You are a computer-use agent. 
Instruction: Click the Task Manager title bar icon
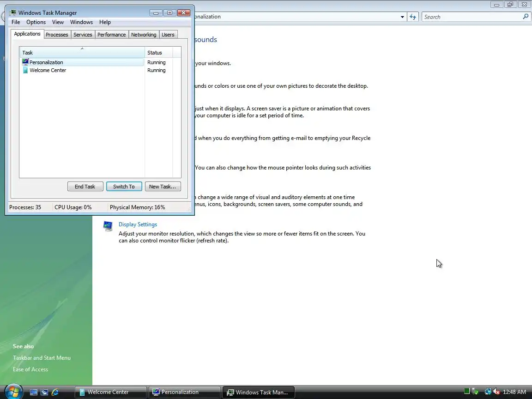(x=13, y=12)
